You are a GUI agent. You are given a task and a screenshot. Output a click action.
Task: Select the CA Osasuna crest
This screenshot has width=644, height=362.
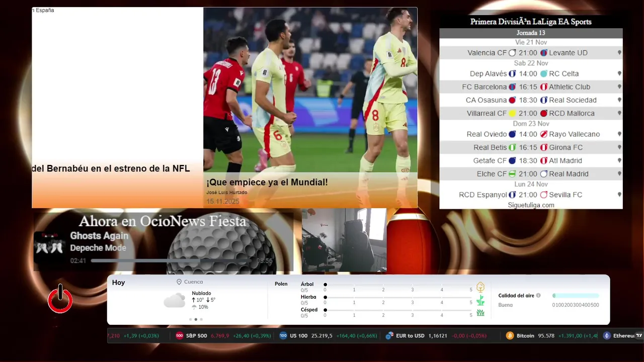(512, 100)
